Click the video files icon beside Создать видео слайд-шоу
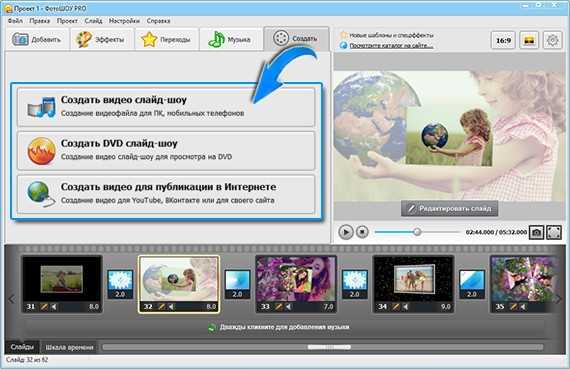The image size is (570, 369). tap(41, 107)
